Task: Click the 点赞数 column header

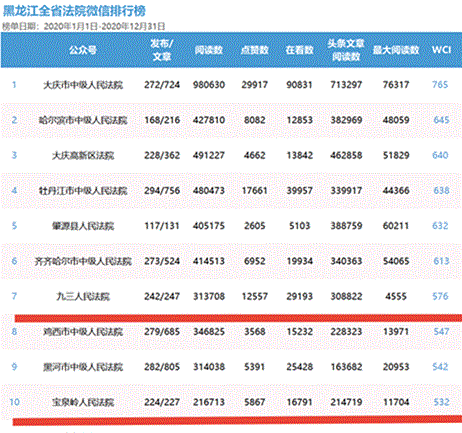Action: [x=255, y=50]
